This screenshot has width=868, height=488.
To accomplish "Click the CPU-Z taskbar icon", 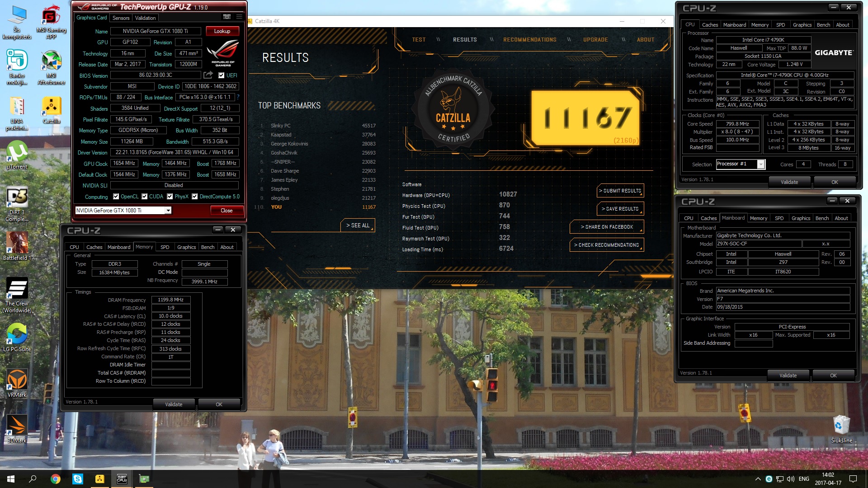I will click(x=122, y=479).
